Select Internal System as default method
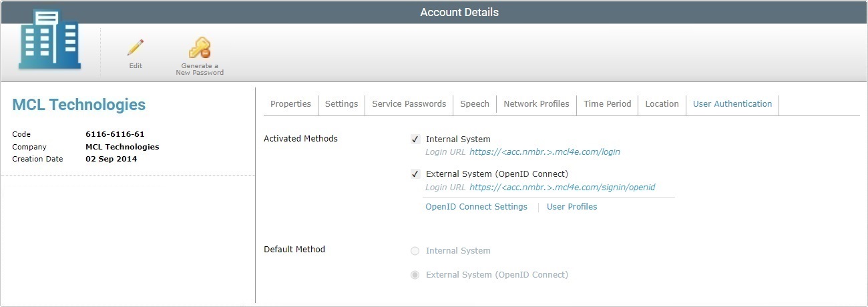 (x=415, y=251)
